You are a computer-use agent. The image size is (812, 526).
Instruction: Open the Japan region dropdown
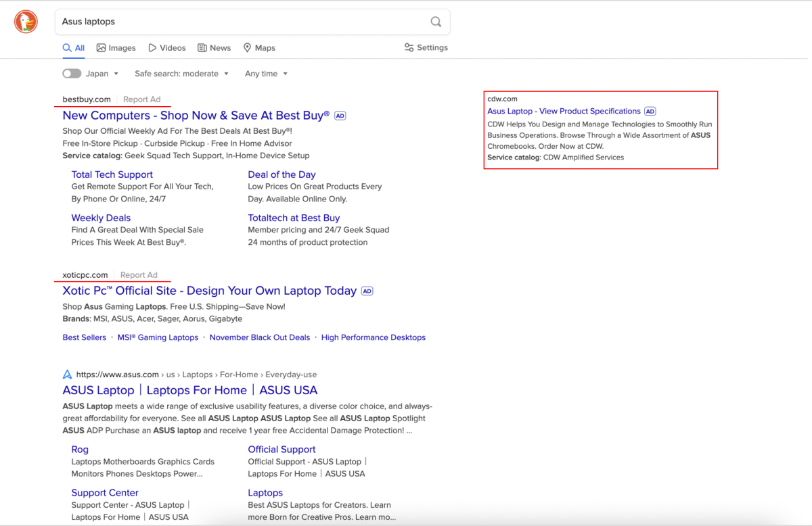[x=103, y=74]
